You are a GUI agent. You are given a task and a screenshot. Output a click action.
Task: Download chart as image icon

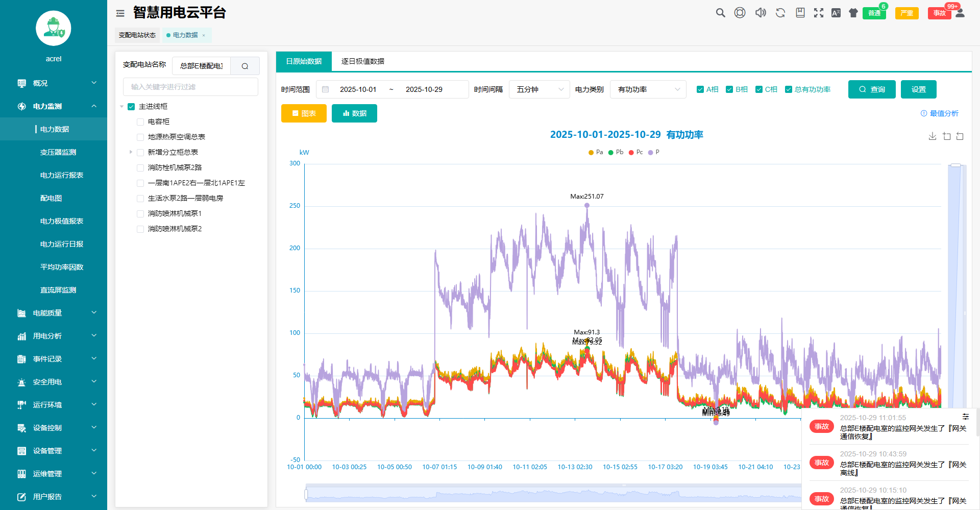[x=932, y=136]
